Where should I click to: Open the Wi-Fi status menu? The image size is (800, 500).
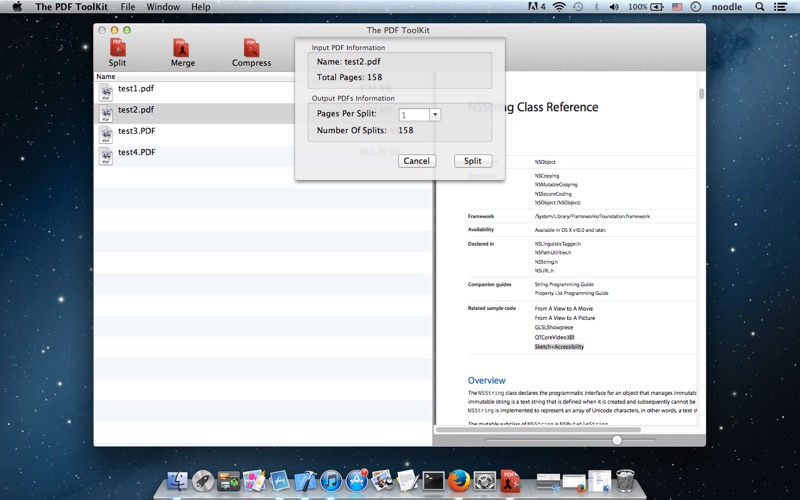(559, 7)
